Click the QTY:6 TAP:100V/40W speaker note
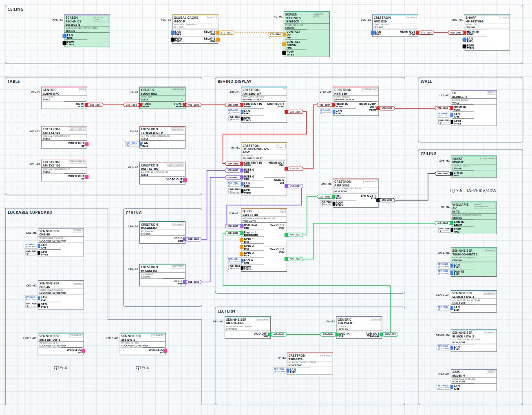 coord(473,191)
